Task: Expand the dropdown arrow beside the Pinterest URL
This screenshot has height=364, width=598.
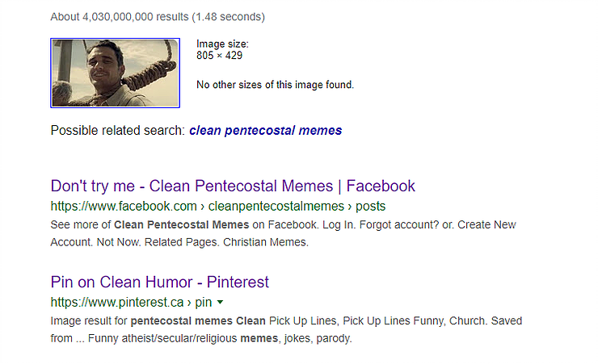Action: pos(220,302)
